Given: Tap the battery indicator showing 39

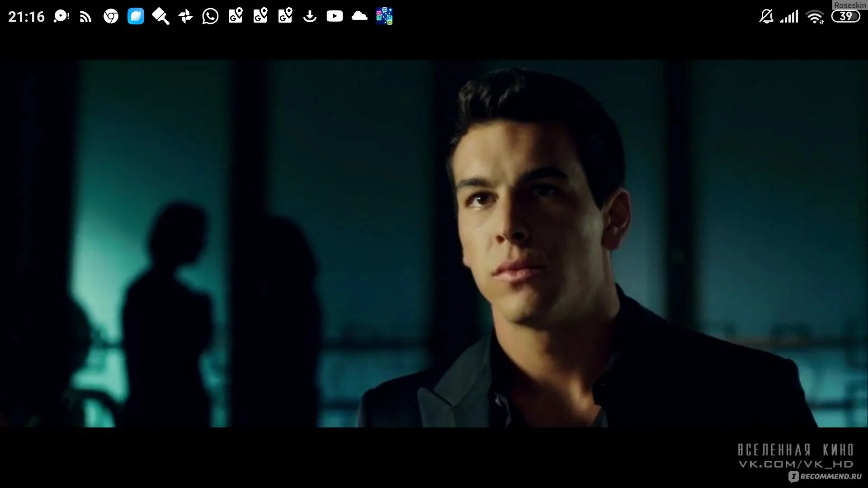Looking at the screenshot, I should click(846, 16).
